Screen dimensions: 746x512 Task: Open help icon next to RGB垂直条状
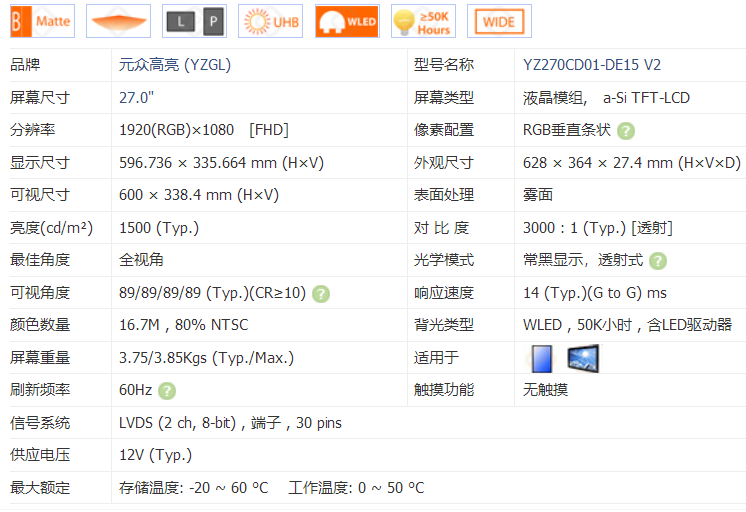click(x=626, y=131)
